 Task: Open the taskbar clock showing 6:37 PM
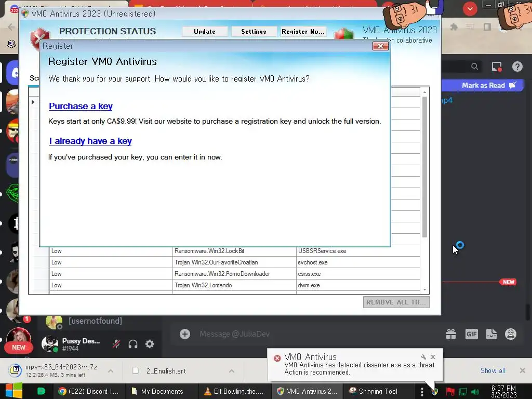504,392
